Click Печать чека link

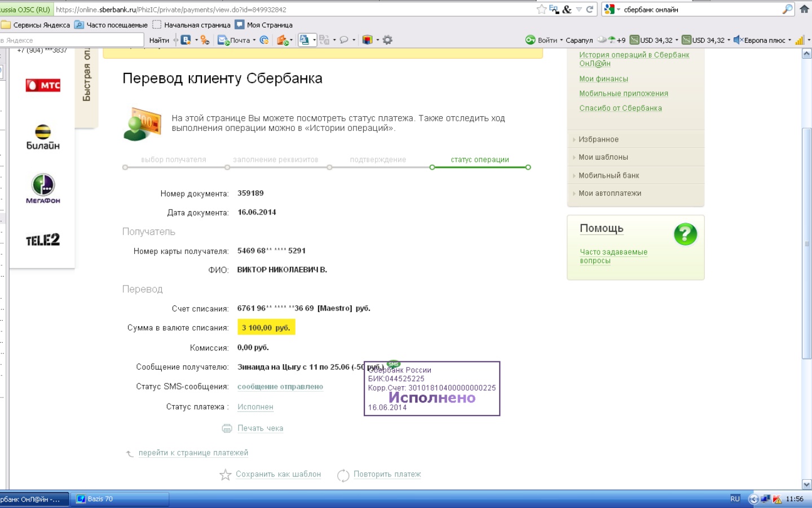[260, 428]
